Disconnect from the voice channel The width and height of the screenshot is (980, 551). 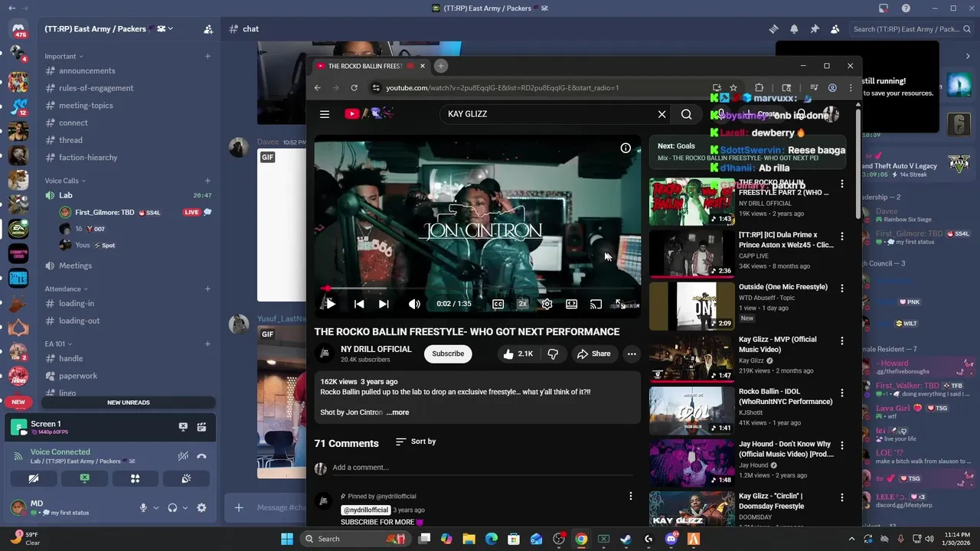click(x=201, y=456)
